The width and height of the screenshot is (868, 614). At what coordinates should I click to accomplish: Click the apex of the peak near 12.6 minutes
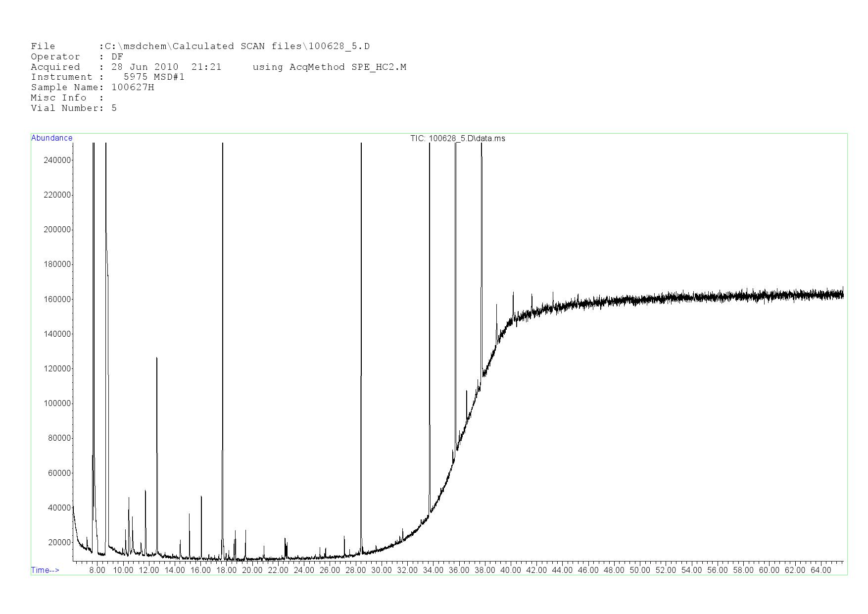(x=157, y=358)
